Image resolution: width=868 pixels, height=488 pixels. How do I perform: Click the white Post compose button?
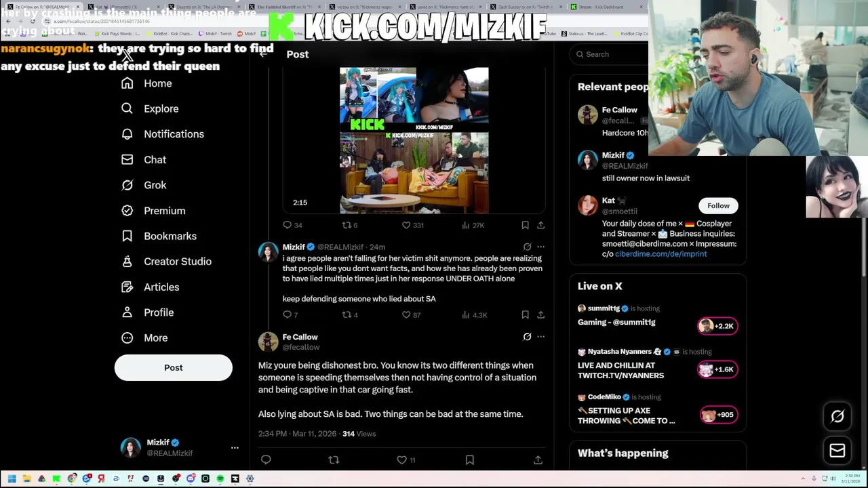(173, 367)
